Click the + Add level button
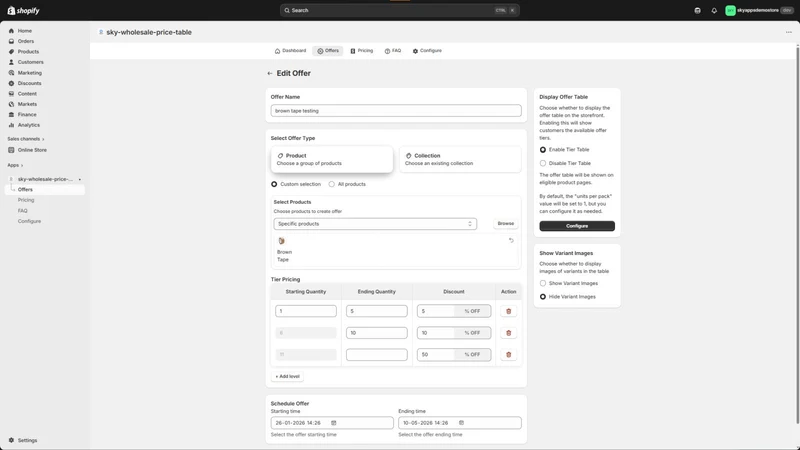The width and height of the screenshot is (800, 450). coord(287,377)
